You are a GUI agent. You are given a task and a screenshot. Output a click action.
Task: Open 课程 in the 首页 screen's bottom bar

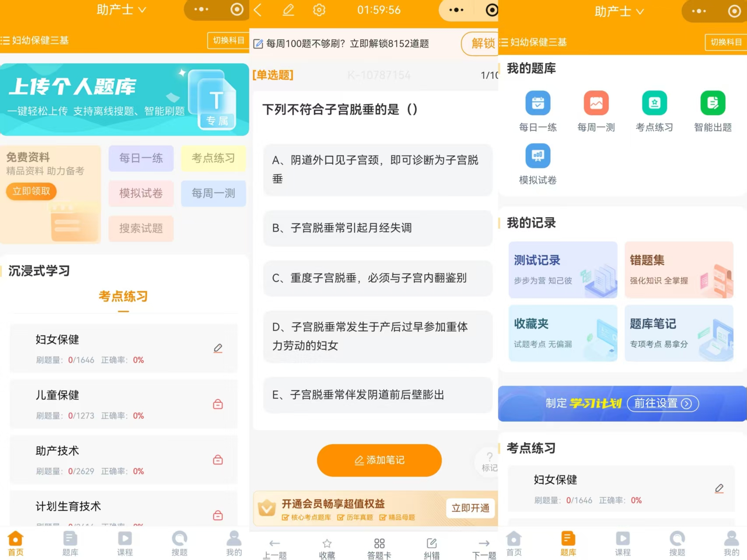pos(125,543)
